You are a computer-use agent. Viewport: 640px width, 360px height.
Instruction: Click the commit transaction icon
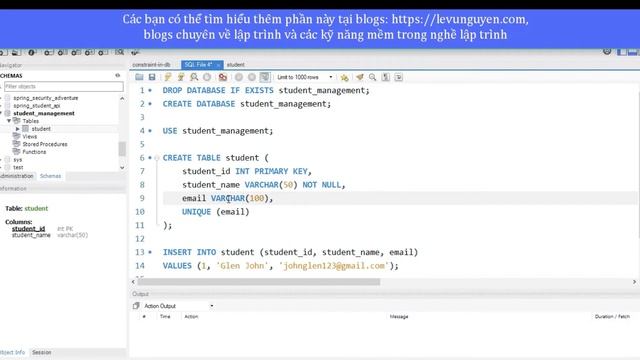pos(239,77)
